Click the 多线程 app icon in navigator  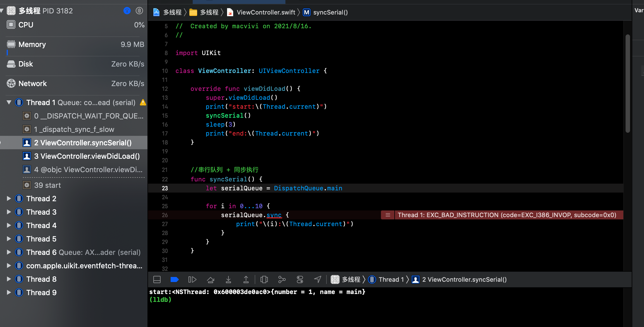click(11, 11)
